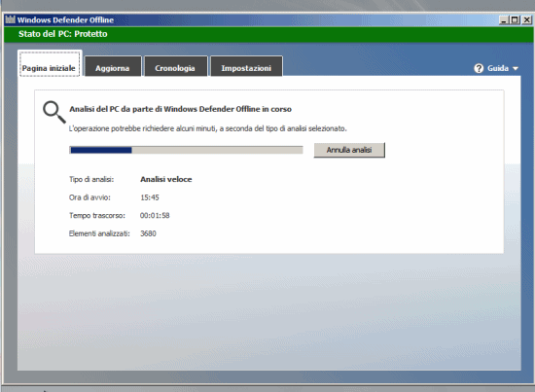Go to the Impostazioni tab

click(x=246, y=66)
